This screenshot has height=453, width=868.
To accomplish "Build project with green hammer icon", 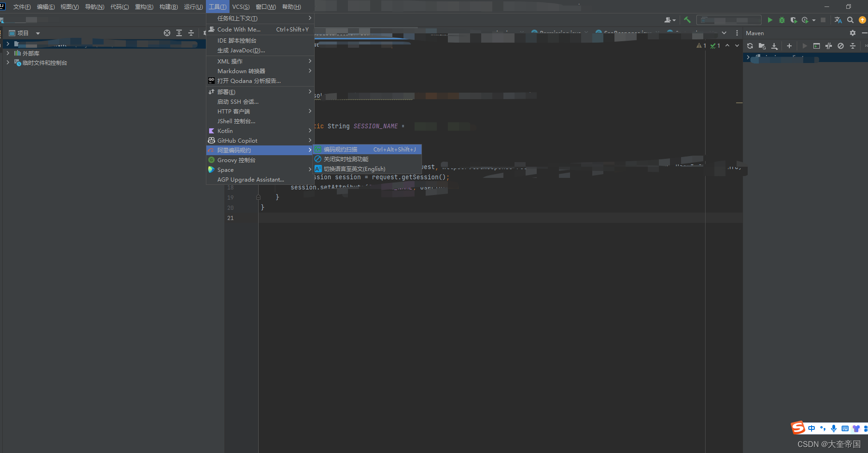I will click(x=687, y=20).
